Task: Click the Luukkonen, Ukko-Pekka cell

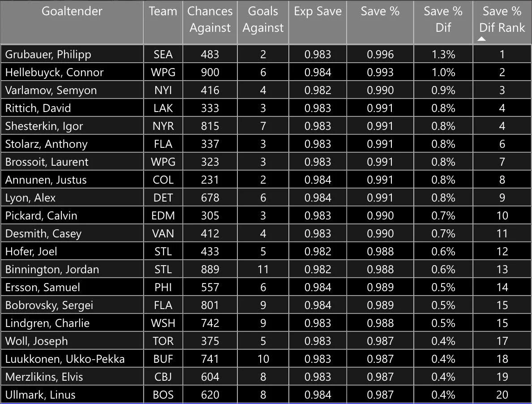Action: [x=65, y=359]
